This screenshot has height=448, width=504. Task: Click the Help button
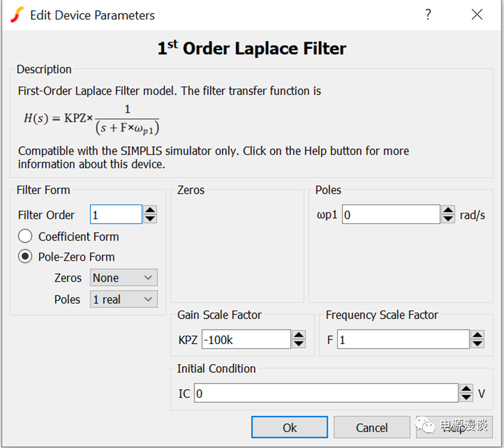point(454,427)
